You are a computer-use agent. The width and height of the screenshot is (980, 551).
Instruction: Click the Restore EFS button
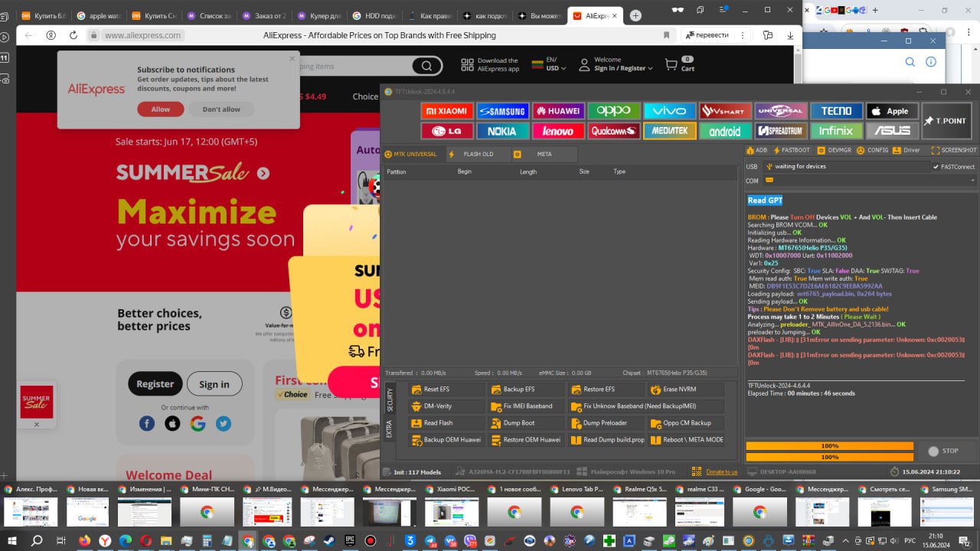point(606,390)
